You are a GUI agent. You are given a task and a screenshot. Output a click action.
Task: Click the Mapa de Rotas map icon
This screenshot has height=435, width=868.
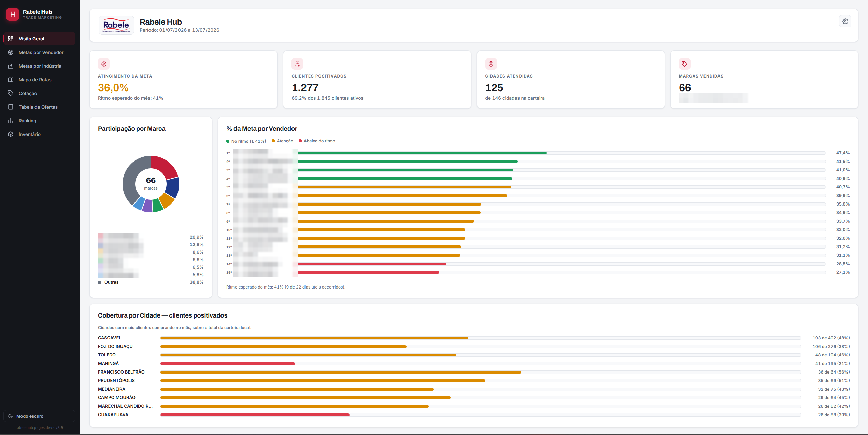(11, 80)
